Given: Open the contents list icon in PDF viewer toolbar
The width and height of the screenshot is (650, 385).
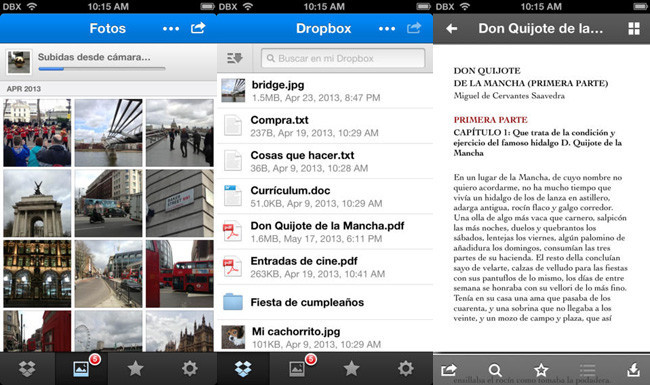Looking at the screenshot, I should (x=587, y=370).
